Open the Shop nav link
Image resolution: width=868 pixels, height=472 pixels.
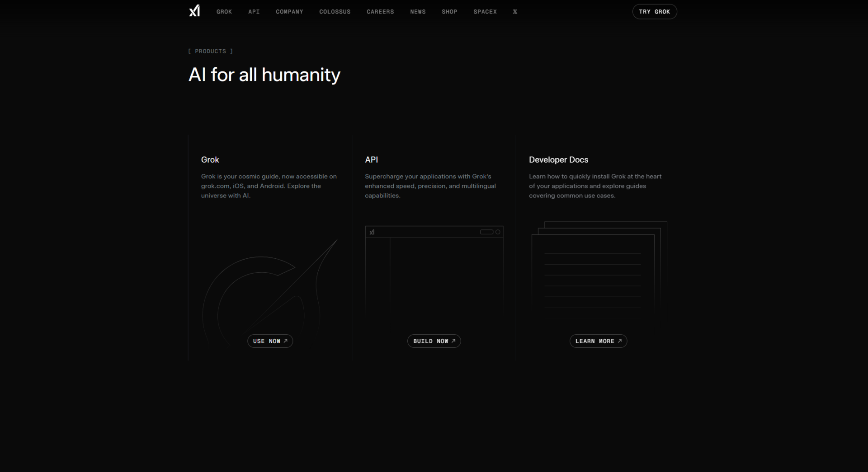449,12
